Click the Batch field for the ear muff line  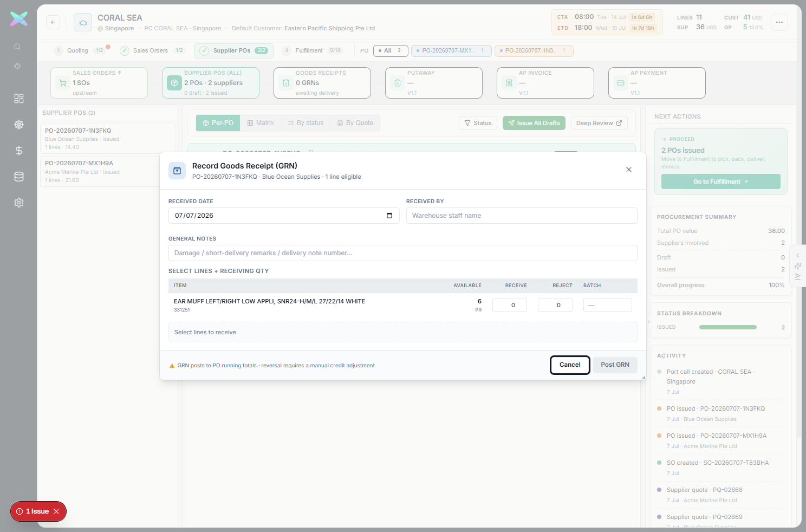[608, 305]
